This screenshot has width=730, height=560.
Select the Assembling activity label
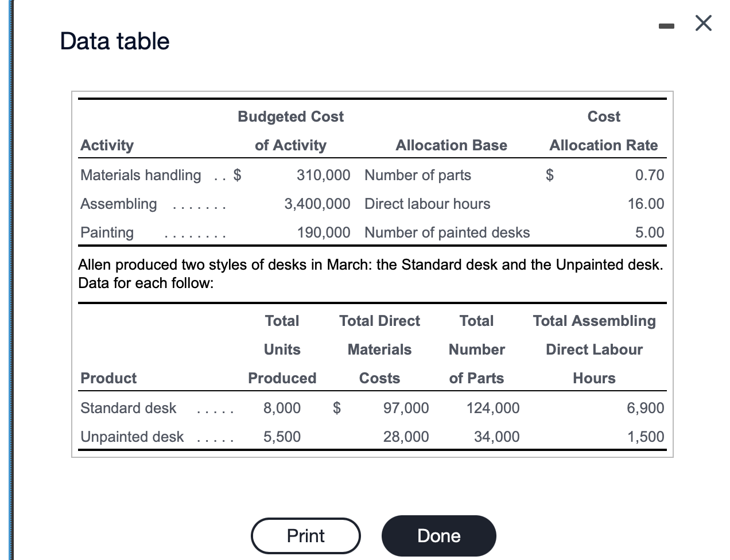click(x=118, y=204)
